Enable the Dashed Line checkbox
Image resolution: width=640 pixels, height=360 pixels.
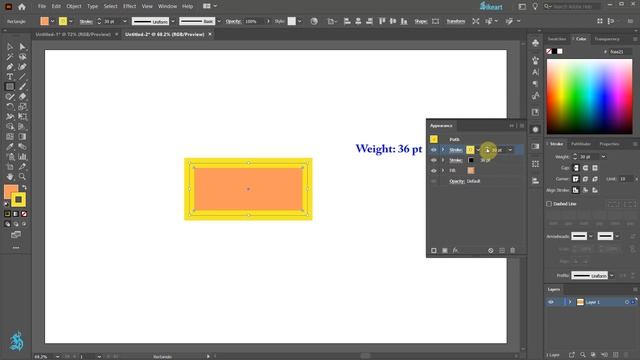coord(549,204)
